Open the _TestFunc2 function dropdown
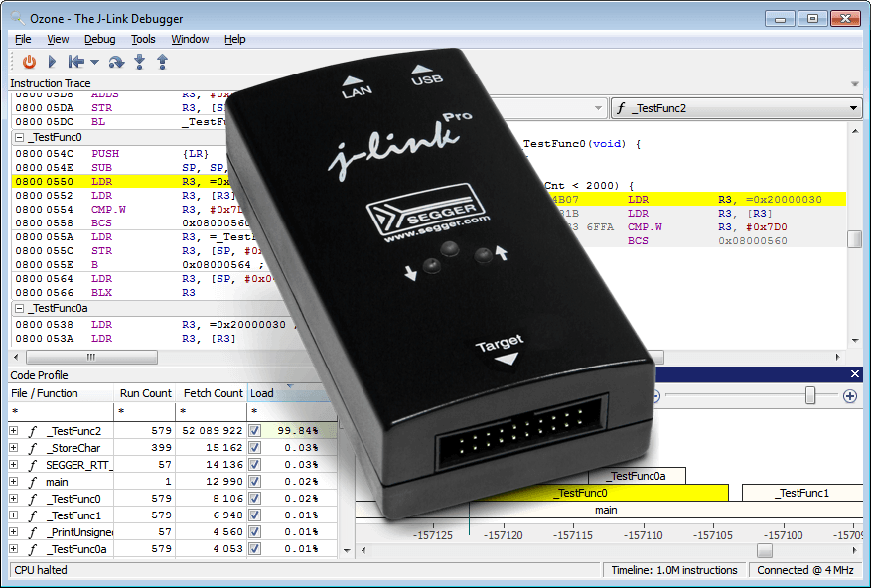Viewport: 871px width, 588px height. coord(854,109)
